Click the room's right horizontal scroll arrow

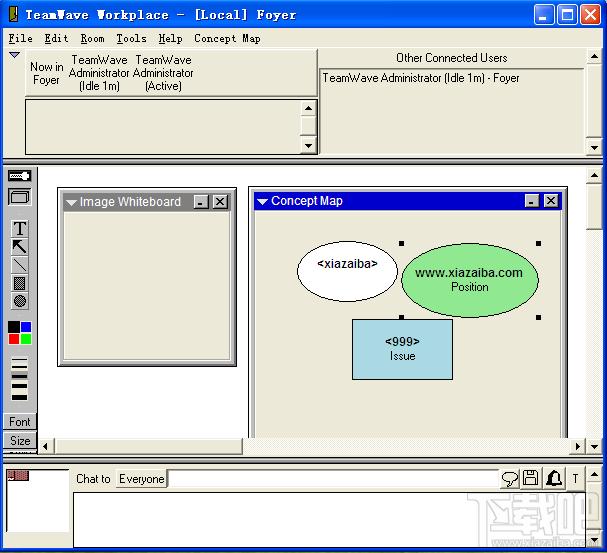(x=578, y=446)
